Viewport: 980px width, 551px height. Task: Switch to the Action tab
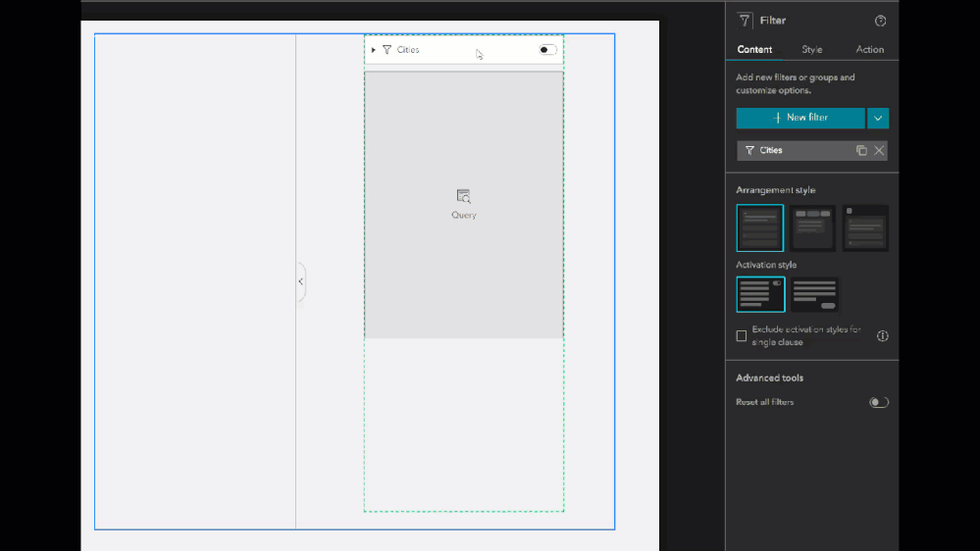[x=869, y=49]
